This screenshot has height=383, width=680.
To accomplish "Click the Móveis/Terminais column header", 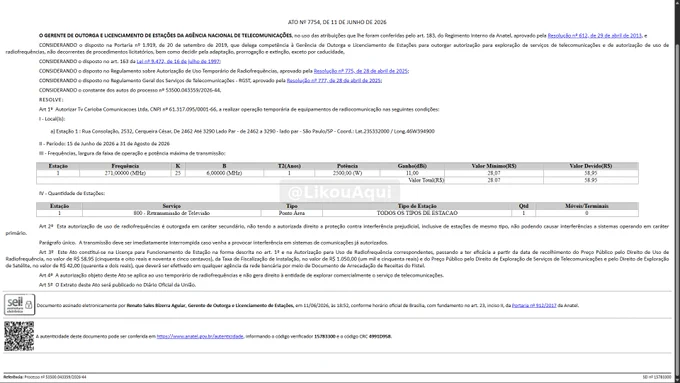I will click(587, 206).
